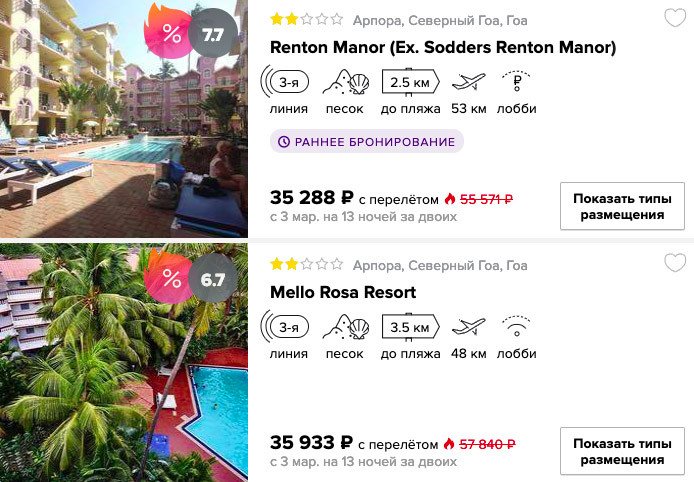The image size is (694, 482).
Task: Open the Renton Manor pool photo
Action: click(x=124, y=119)
